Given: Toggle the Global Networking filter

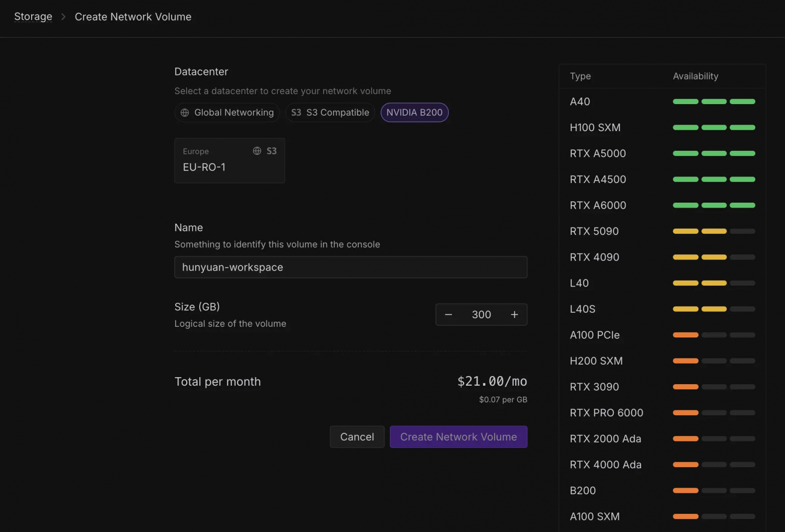Looking at the screenshot, I should click(227, 112).
